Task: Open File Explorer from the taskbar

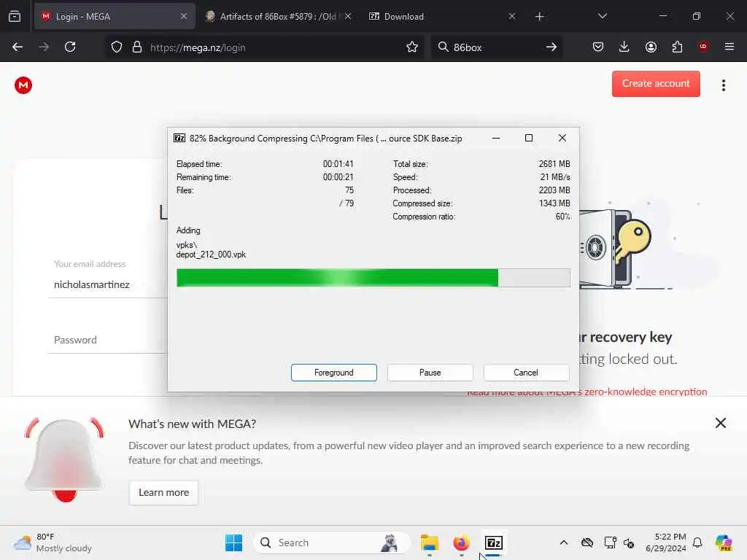Action: [429, 542]
